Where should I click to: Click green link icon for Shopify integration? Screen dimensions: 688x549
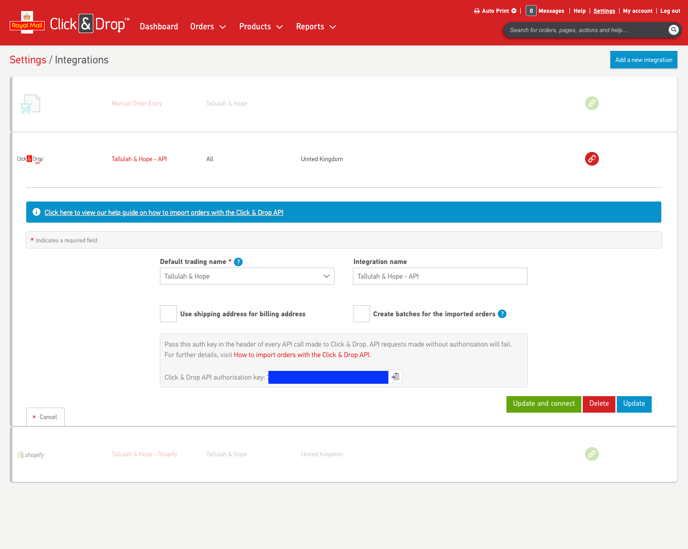[x=591, y=454]
